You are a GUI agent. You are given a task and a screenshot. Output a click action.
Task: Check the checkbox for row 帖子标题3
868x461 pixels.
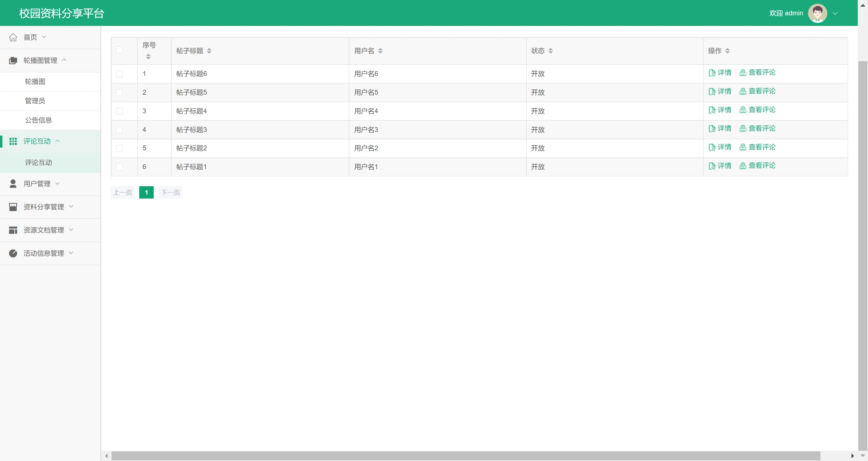(119, 130)
